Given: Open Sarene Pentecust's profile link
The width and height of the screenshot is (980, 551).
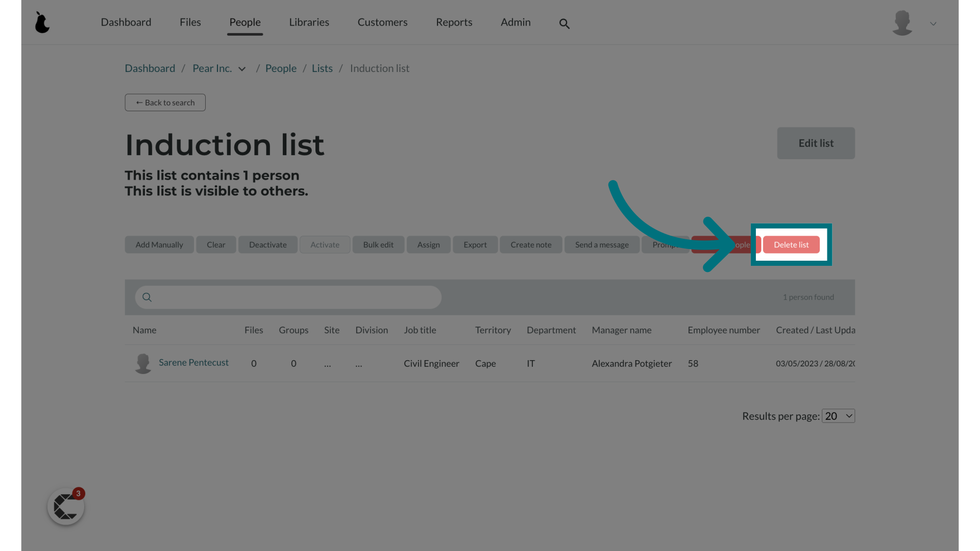Looking at the screenshot, I should point(193,362).
